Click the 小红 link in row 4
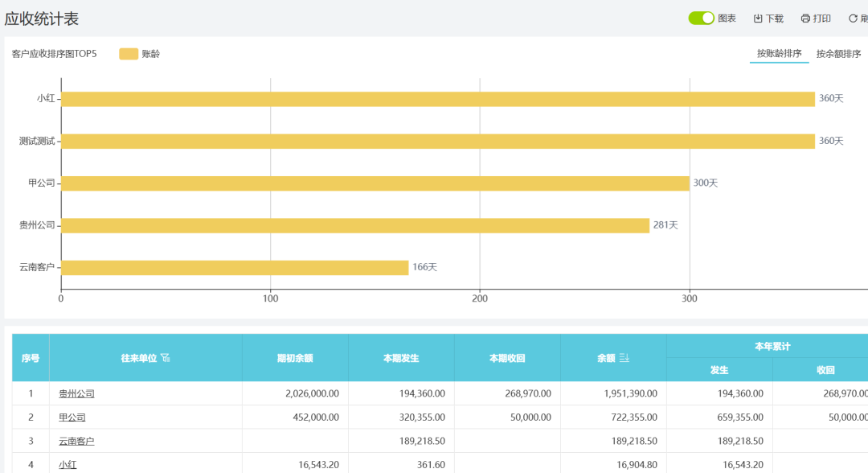Screen dimensions: 868x473 (x=68, y=464)
